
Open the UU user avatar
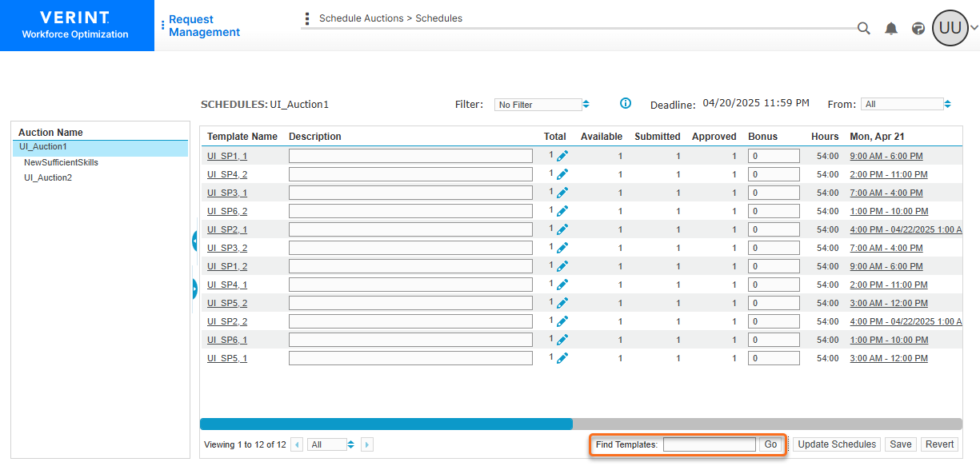pos(950,28)
